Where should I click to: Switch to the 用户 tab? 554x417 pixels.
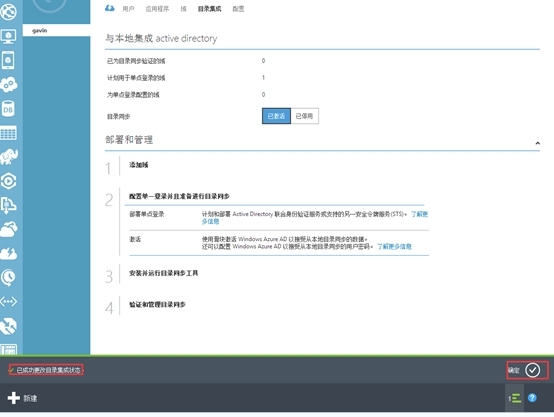click(128, 9)
